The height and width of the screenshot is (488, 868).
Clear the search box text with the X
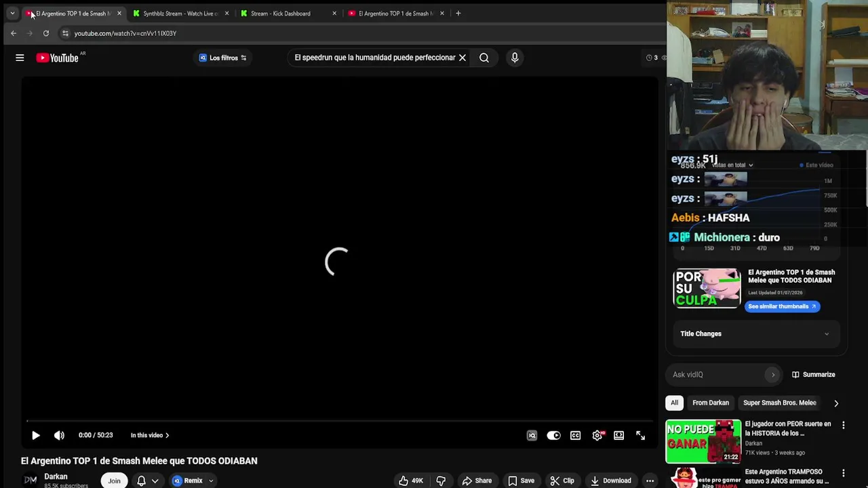tap(462, 58)
